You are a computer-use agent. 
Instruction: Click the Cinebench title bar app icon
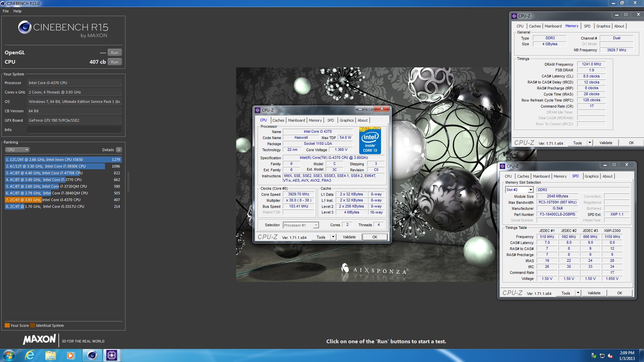click(x=3, y=3)
